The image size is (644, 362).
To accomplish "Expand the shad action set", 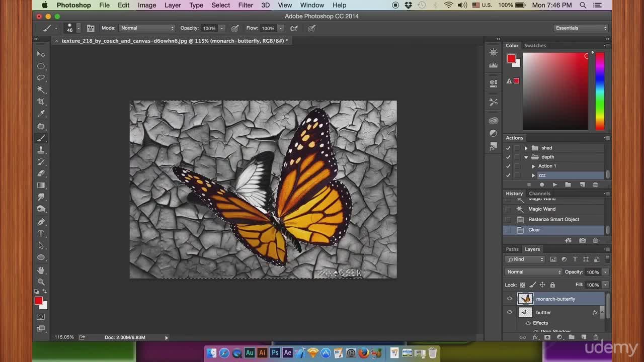I will point(526,148).
